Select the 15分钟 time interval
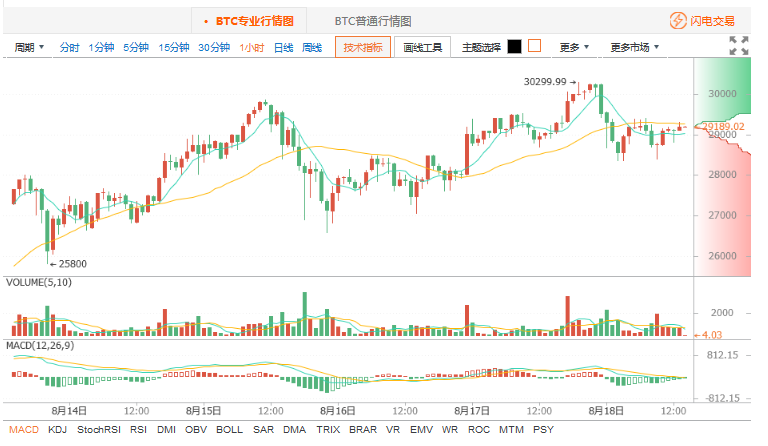768x446 pixels. pyautogui.click(x=174, y=47)
